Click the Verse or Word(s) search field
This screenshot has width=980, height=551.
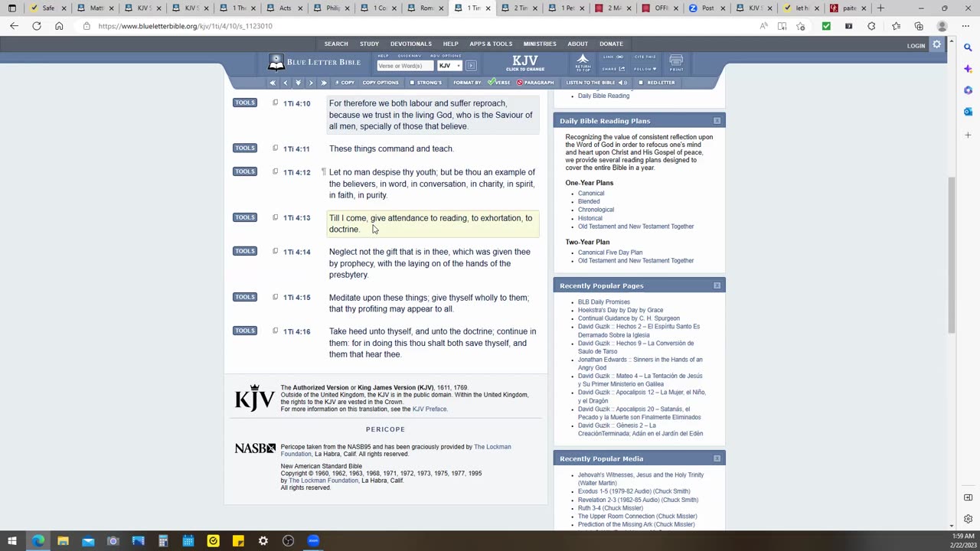point(405,66)
